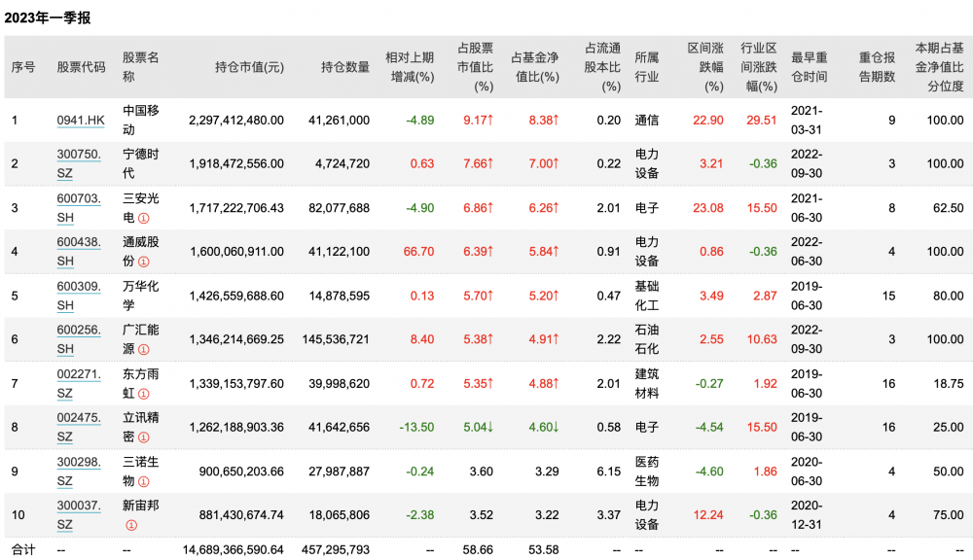973x560 pixels.
Task: Click industry cell 石油石化
Action: click(x=647, y=339)
